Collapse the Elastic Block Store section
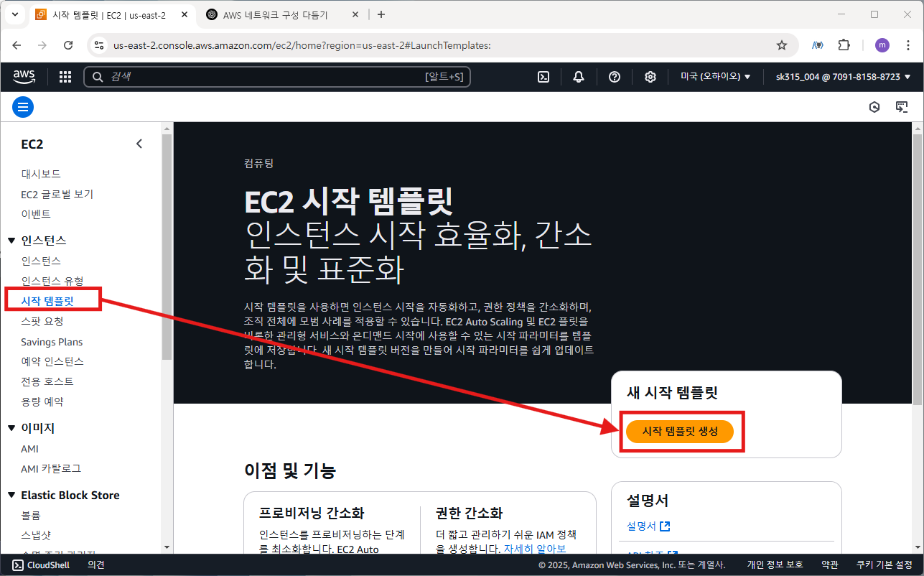 coord(11,496)
